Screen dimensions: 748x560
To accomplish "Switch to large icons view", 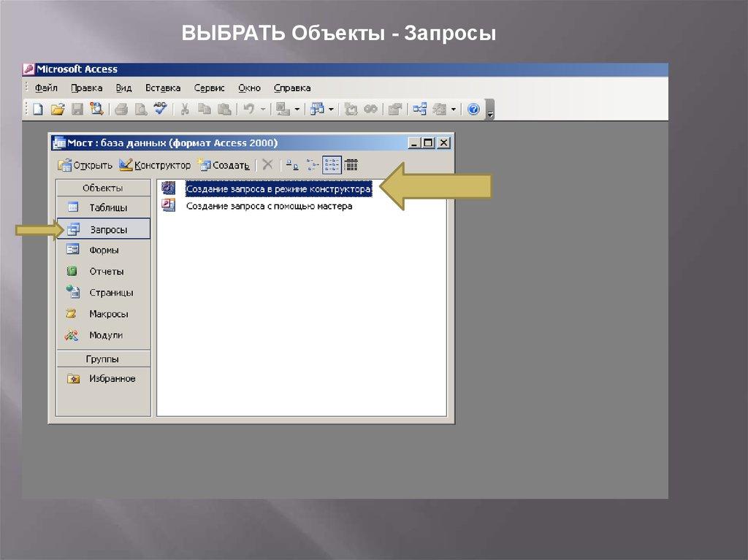I will tap(291, 165).
